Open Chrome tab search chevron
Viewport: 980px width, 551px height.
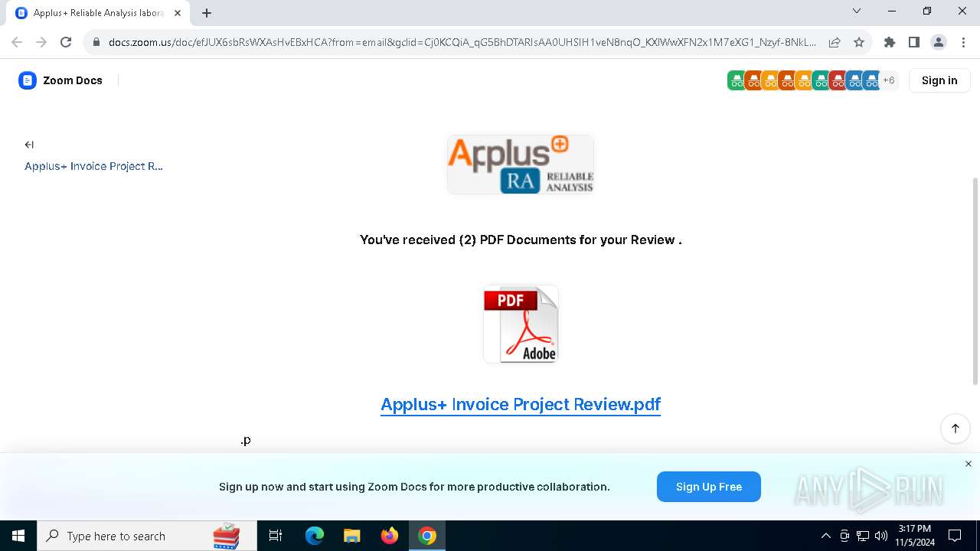click(x=857, y=11)
